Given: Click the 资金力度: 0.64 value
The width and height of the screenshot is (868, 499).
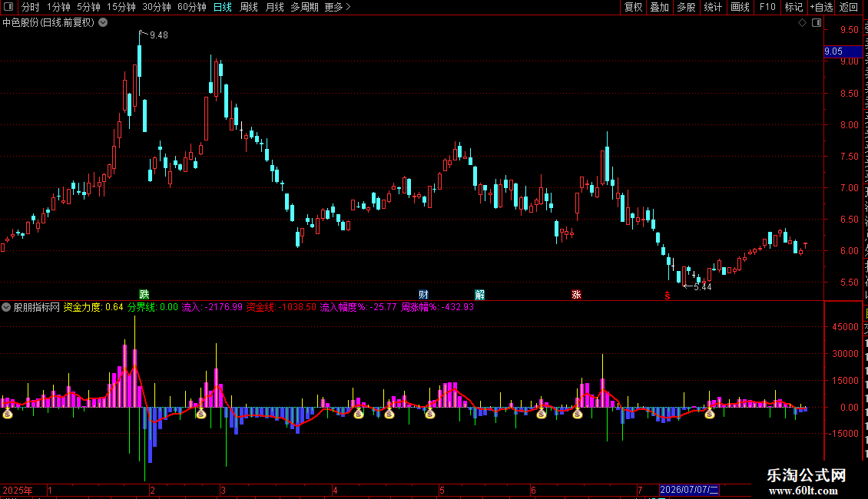Looking at the screenshot, I should click(x=93, y=307).
